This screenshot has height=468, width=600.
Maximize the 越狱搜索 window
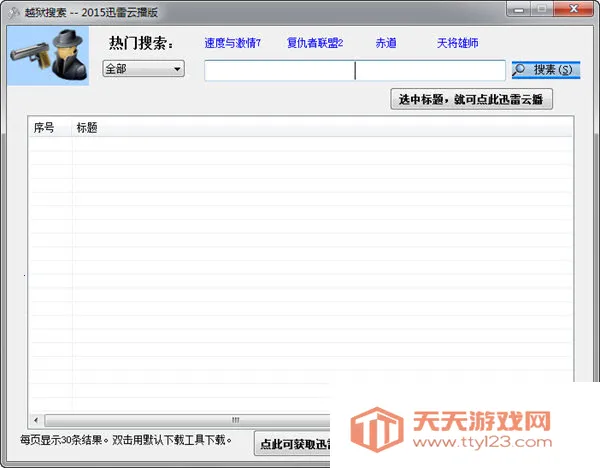tap(542, 9)
